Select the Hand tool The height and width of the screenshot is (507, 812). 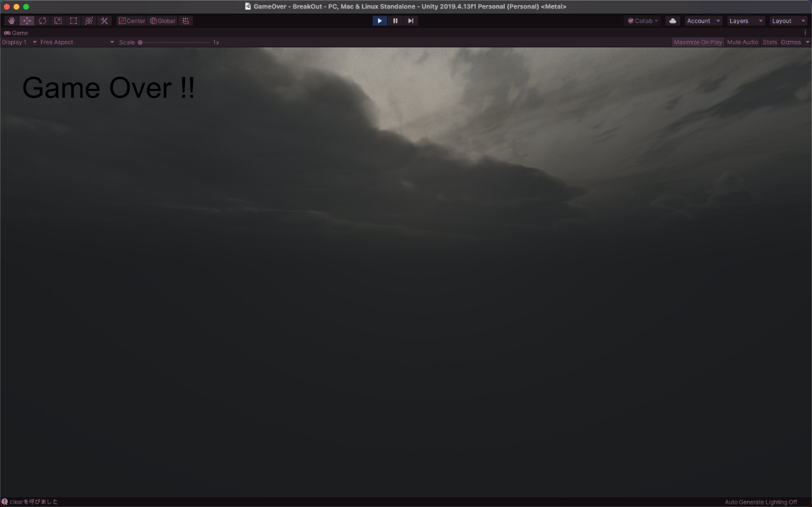click(12, 21)
